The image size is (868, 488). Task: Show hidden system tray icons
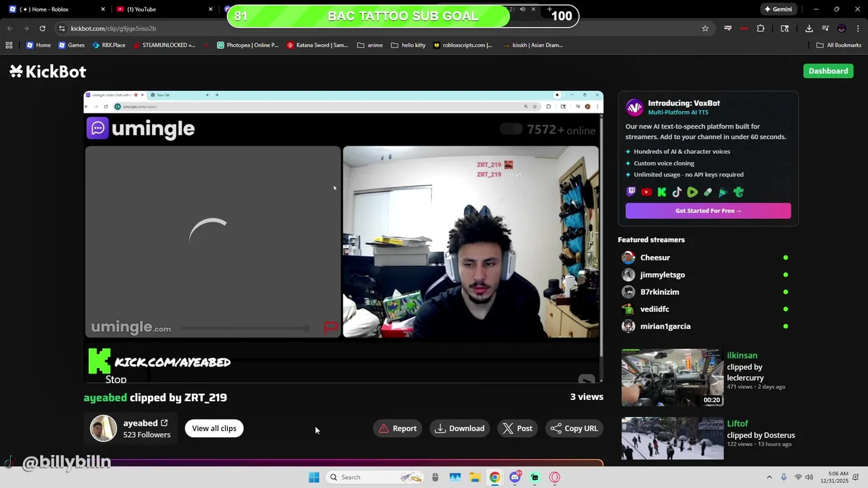point(769,477)
